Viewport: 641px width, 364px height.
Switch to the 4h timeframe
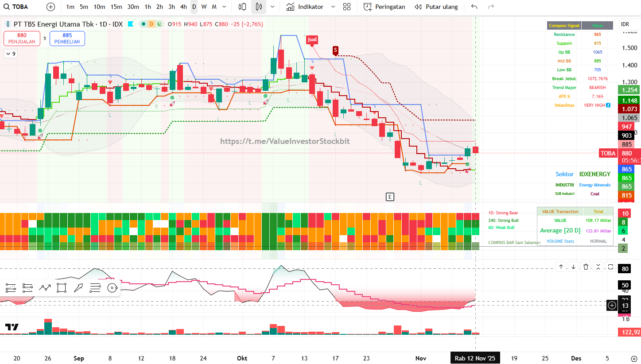tap(183, 7)
